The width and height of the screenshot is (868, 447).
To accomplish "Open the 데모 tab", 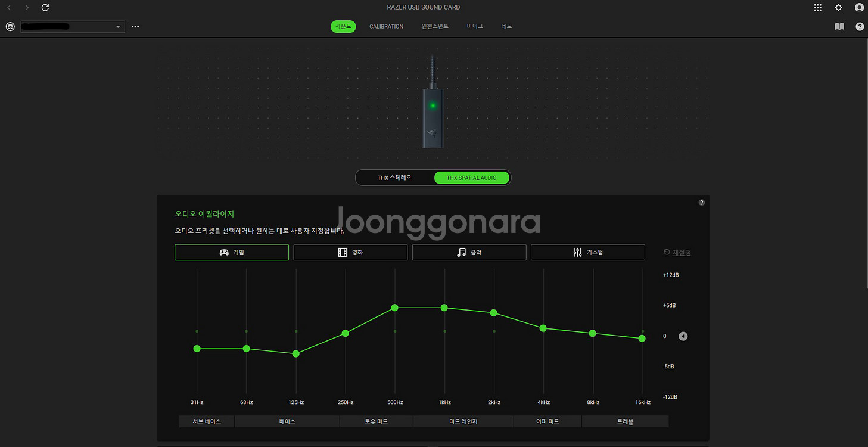I will [x=506, y=27].
